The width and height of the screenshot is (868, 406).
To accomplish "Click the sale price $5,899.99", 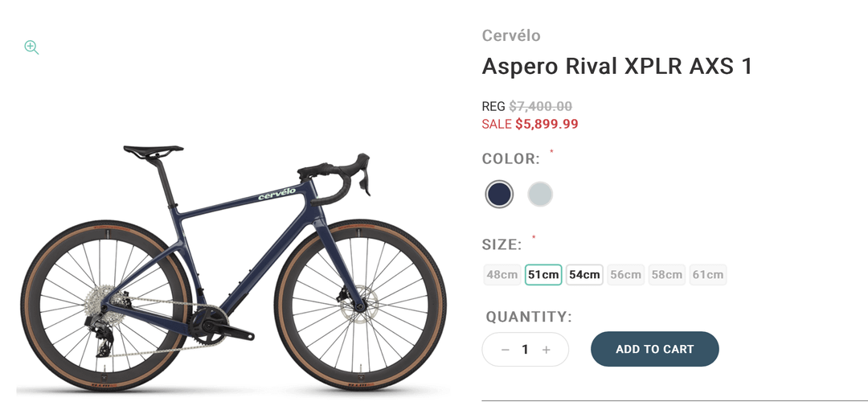I will (x=547, y=124).
